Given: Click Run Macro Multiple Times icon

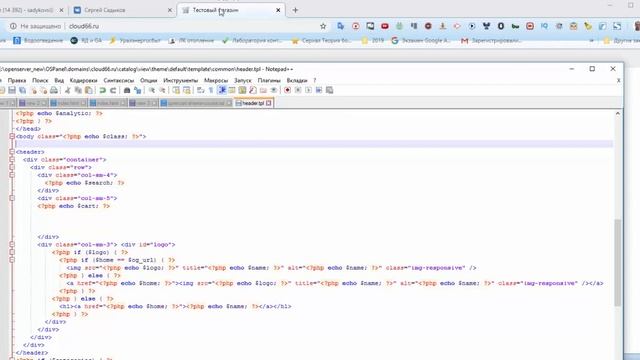Looking at the screenshot, I should (319, 90).
